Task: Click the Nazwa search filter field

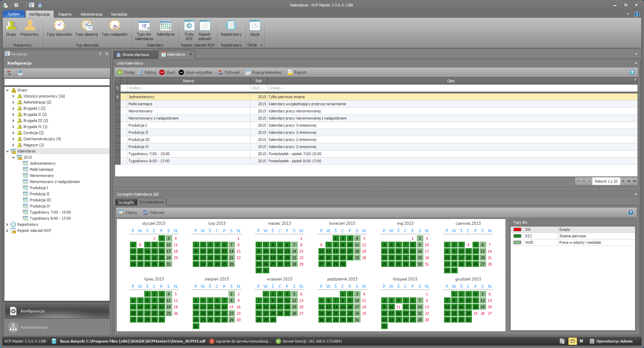Action: coord(188,88)
